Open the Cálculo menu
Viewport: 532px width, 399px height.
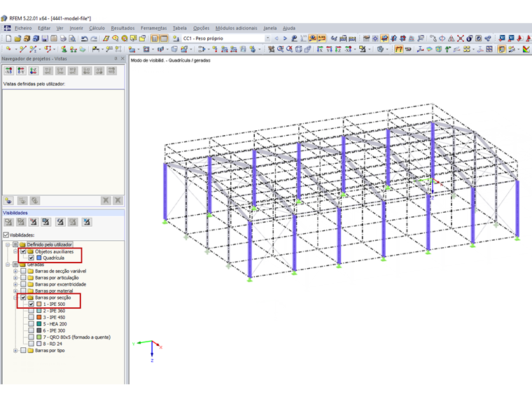coord(97,28)
